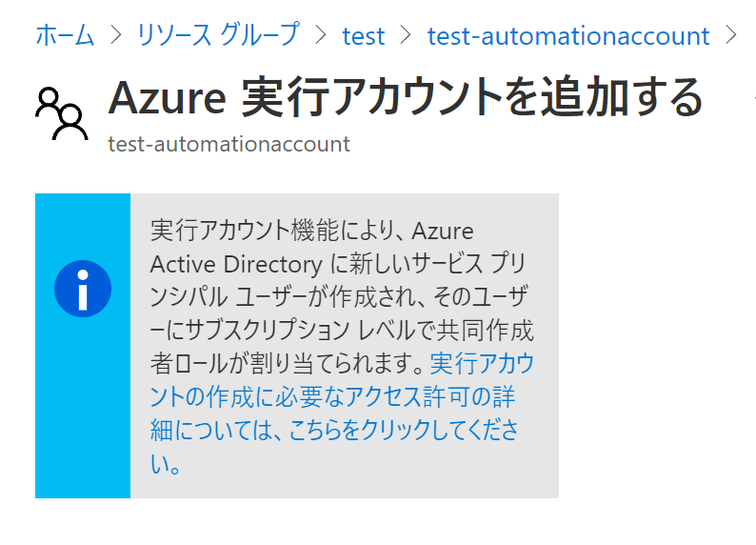Image resolution: width=756 pixels, height=545 pixels.
Task: Open リソース グループ breadcrumb link
Action: click(218, 35)
